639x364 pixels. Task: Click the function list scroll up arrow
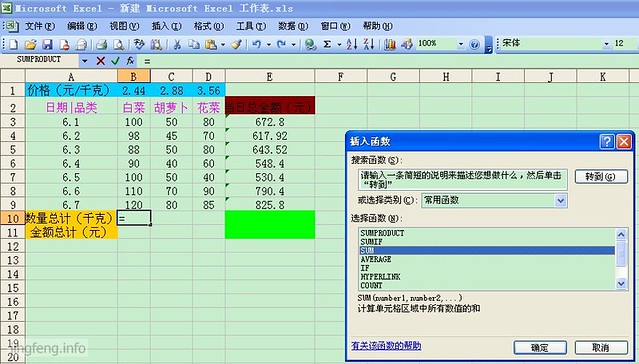point(621,234)
